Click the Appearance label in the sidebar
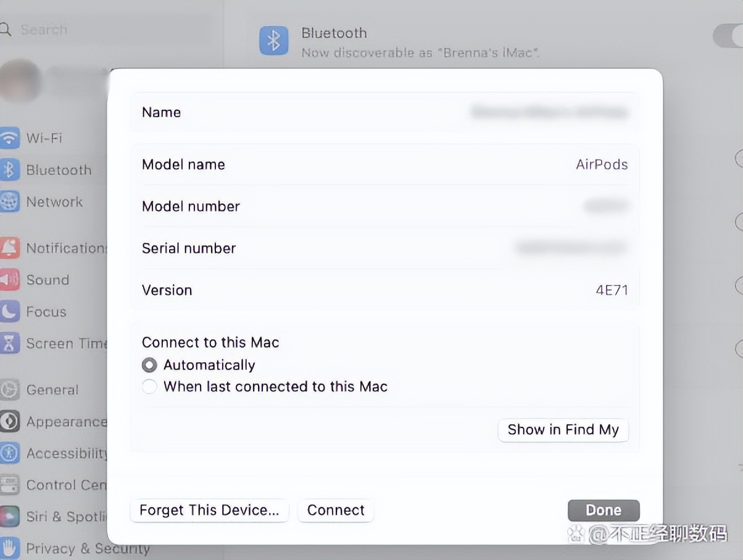The height and width of the screenshot is (560, 743). pyautogui.click(x=67, y=422)
